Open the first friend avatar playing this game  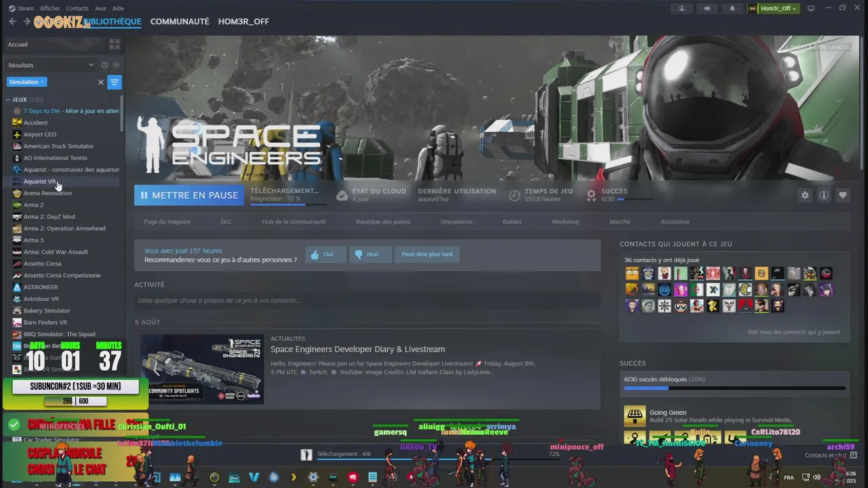(x=632, y=273)
